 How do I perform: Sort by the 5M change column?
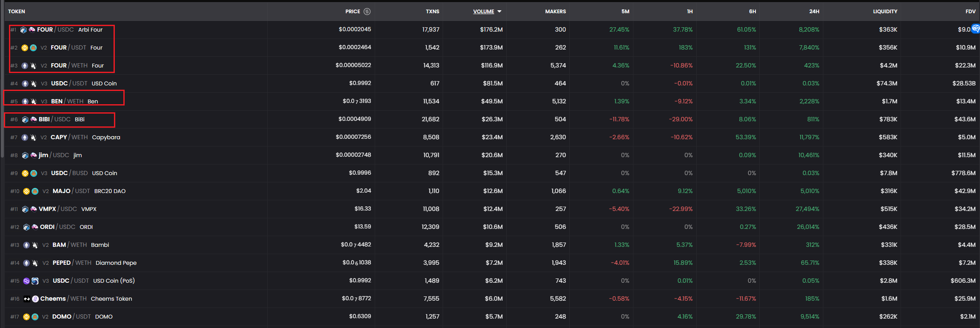point(625,12)
